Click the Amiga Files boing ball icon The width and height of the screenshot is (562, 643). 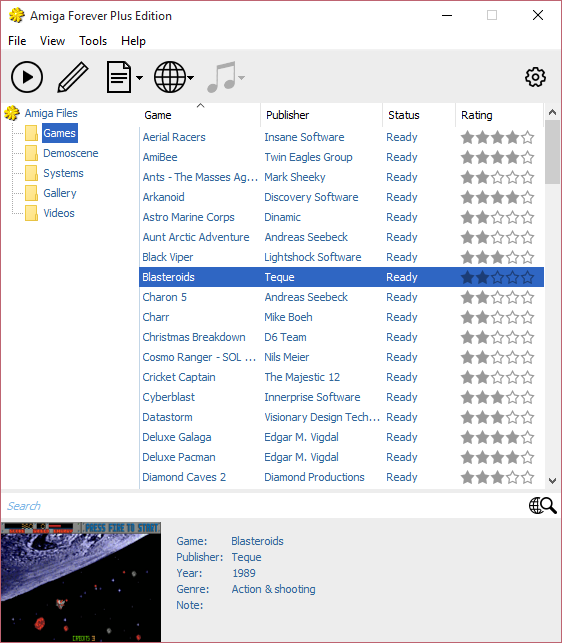[x=12, y=113]
